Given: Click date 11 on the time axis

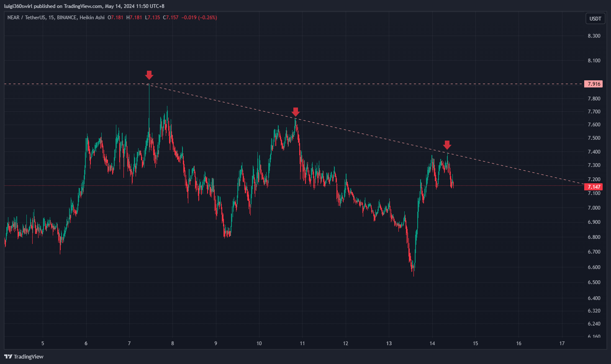Looking at the screenshot, I should tap(302, 343).
